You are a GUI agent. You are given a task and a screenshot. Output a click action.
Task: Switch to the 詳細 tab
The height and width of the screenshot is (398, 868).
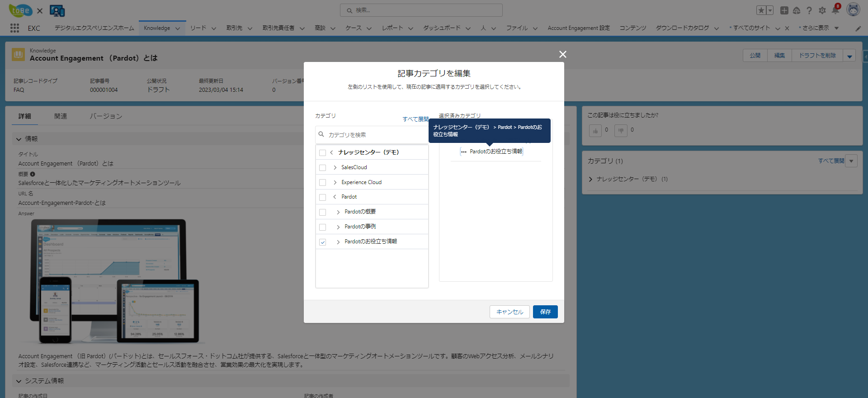point(25,116)
